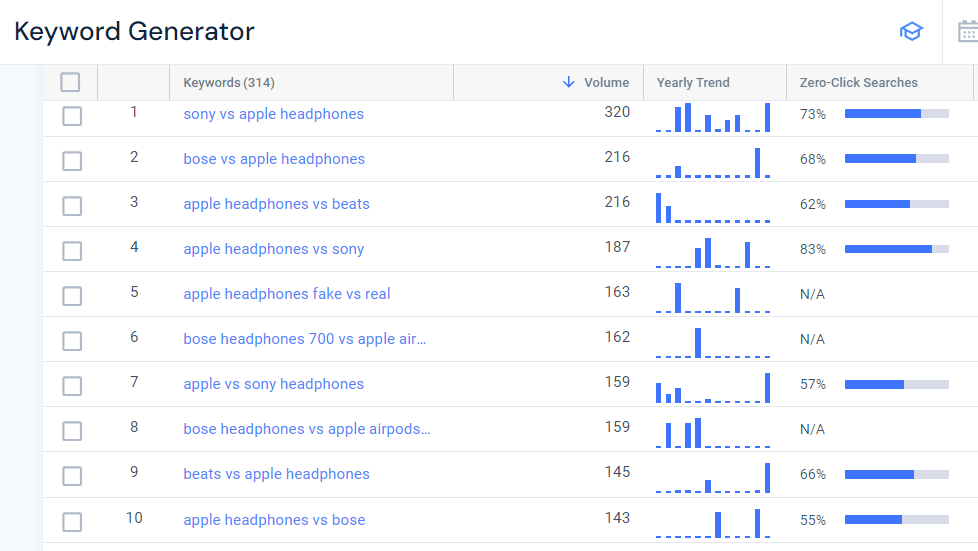Check the box for sony vs apple headphones
Screen dimensions: 978x551
[x=72, y=116]
